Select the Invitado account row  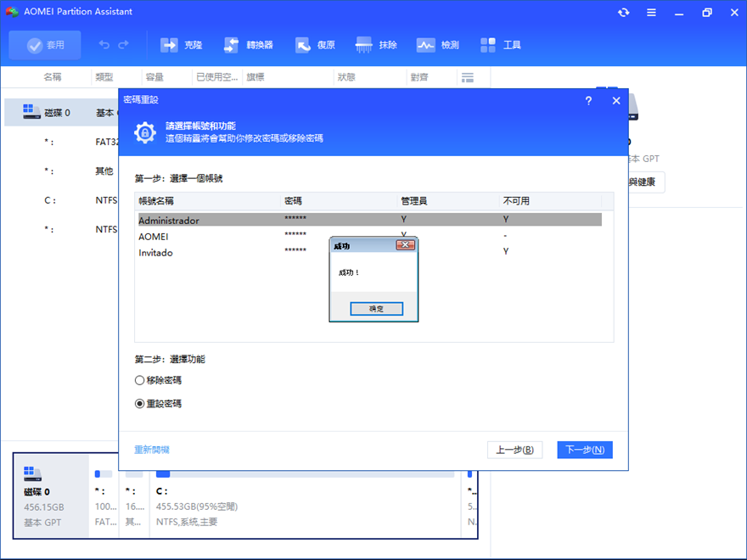(370, 252)
